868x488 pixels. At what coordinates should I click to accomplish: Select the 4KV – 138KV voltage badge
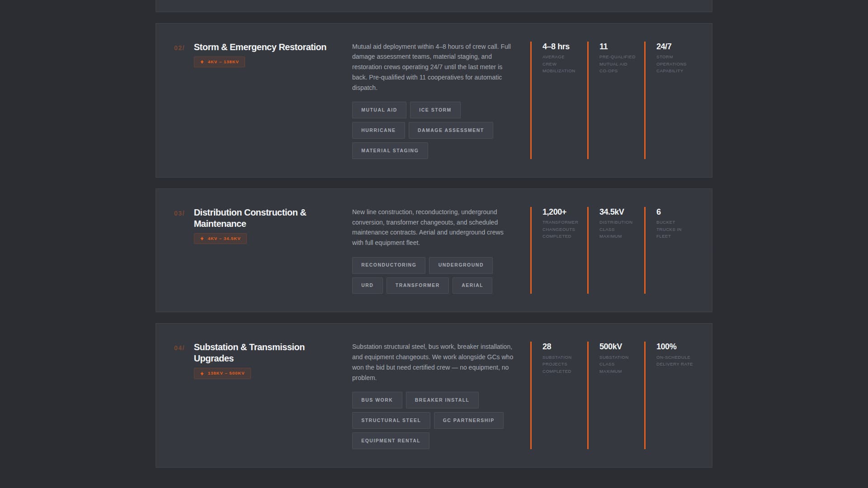[x=219, y=62]
